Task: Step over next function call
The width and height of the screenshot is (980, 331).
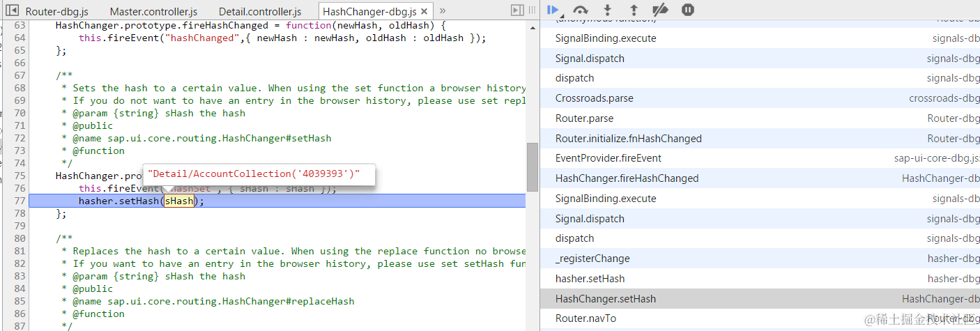Action: [580, 10]
